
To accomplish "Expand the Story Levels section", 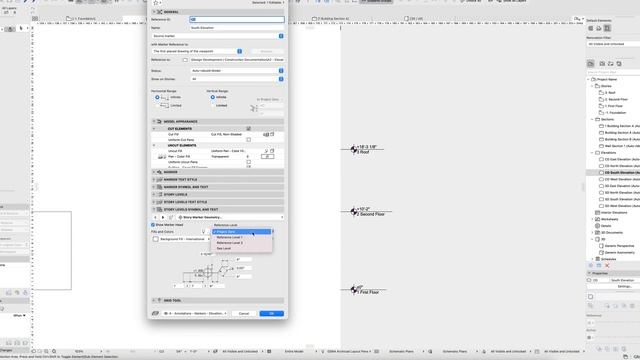I will tap(154, 194).
